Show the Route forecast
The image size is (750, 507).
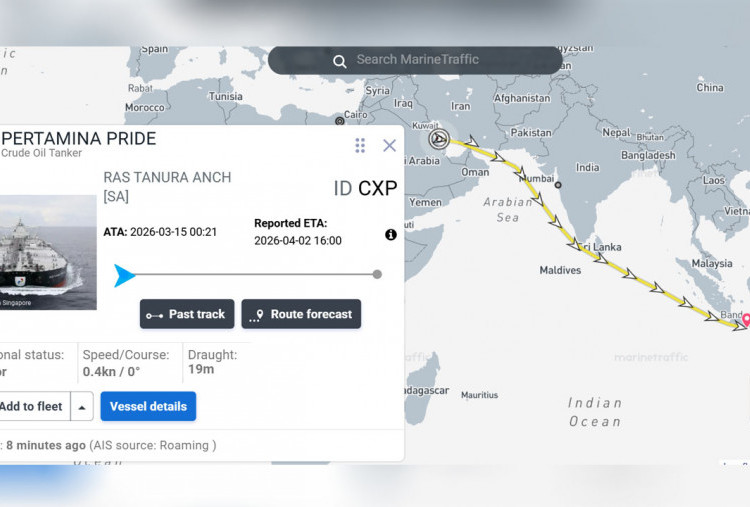(301, 314)
